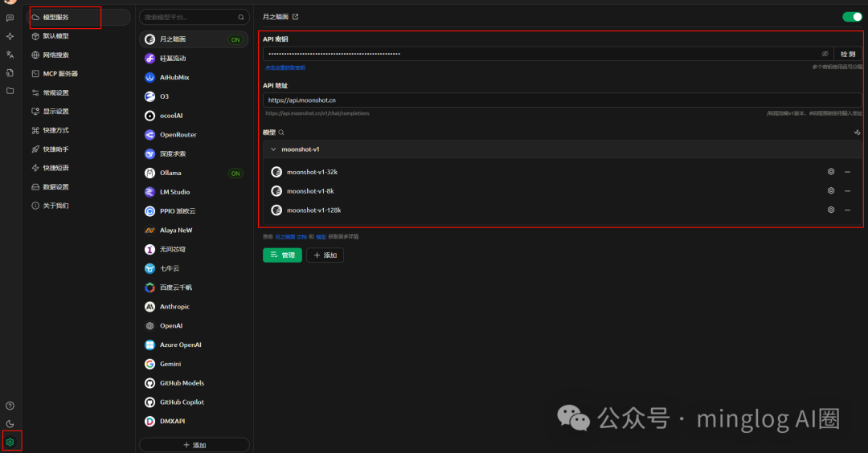Click the green 管理 manage models button
The image size is (868, 453).
tap(282, 255)
